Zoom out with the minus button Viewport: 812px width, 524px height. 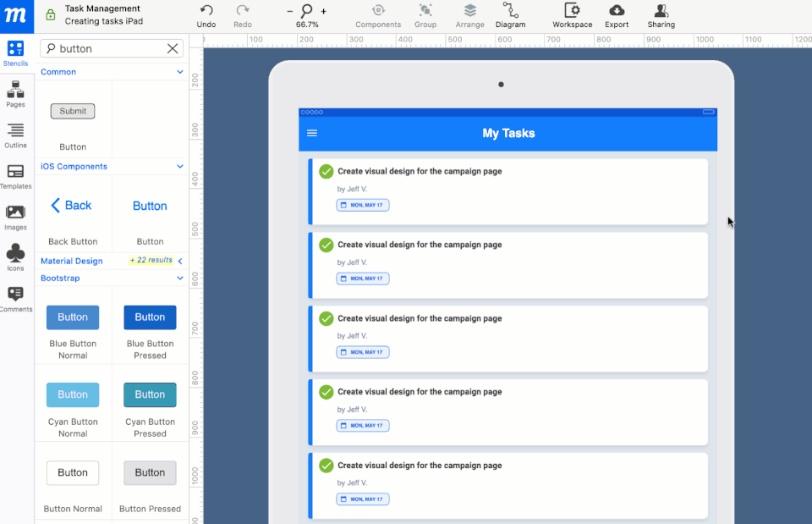pos(289,11)
